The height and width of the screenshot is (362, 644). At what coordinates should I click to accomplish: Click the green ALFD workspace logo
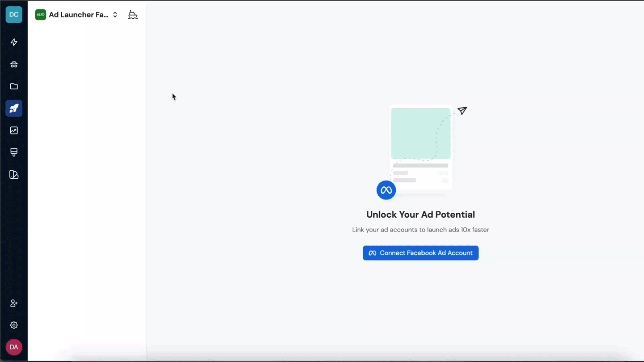pos(41,15)
